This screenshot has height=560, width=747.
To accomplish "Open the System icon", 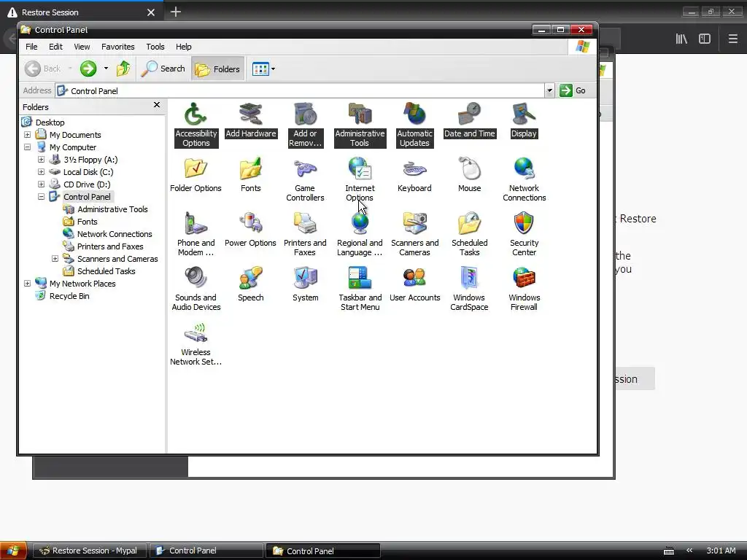I will pyautogui.click(x=305, y=284).
